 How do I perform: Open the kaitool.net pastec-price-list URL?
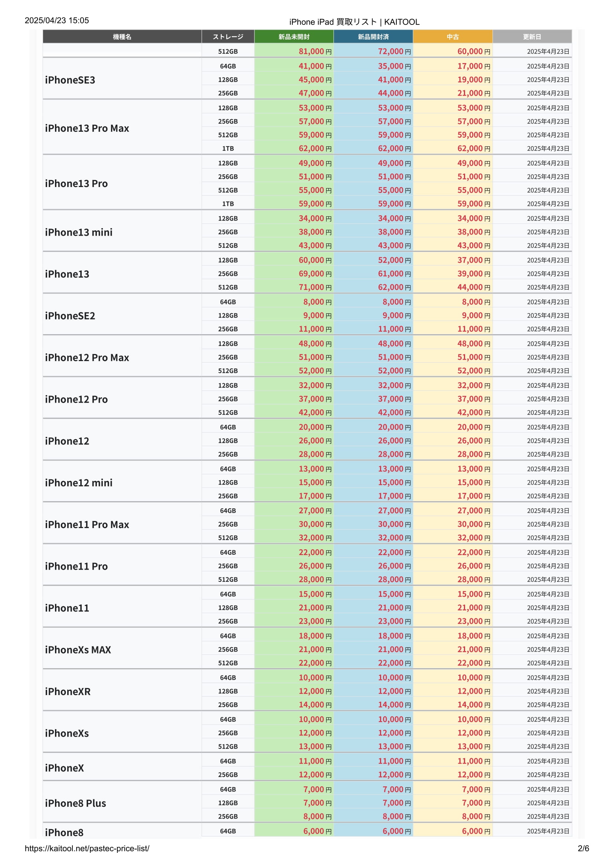coord(87,848)
